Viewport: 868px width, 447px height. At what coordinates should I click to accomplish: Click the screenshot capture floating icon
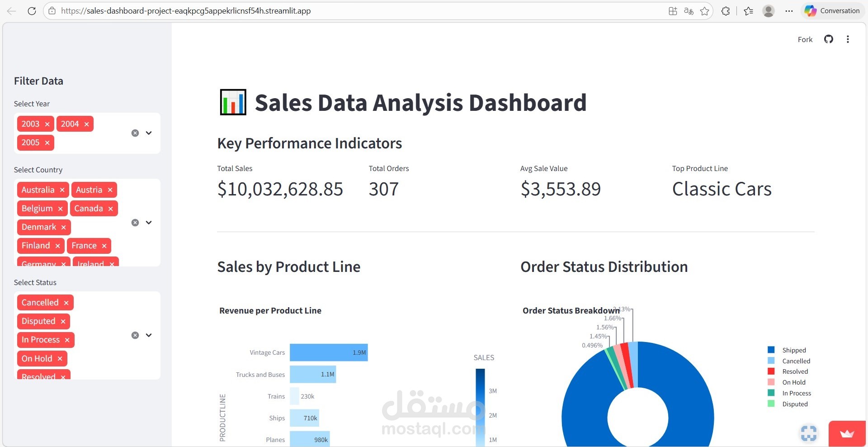pos(809,433)
